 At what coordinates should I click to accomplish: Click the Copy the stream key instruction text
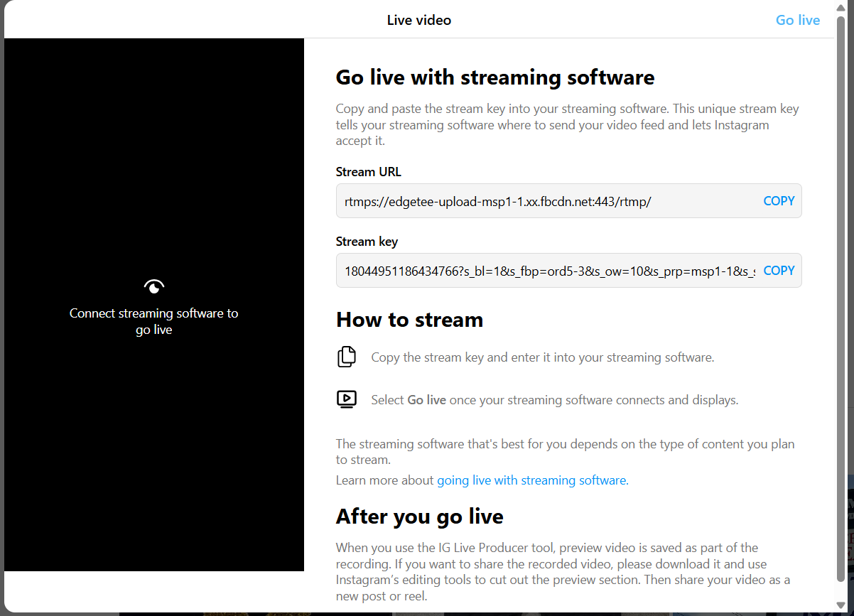tap(542, 357)
